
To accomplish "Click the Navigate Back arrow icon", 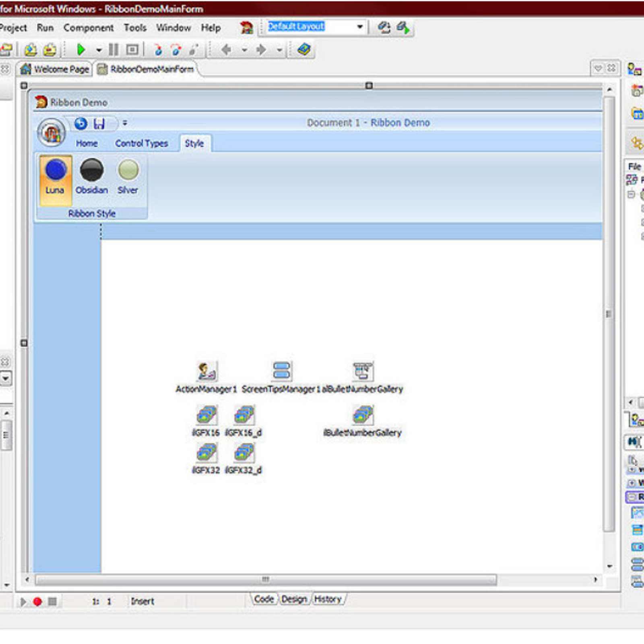I will (227, 49).
